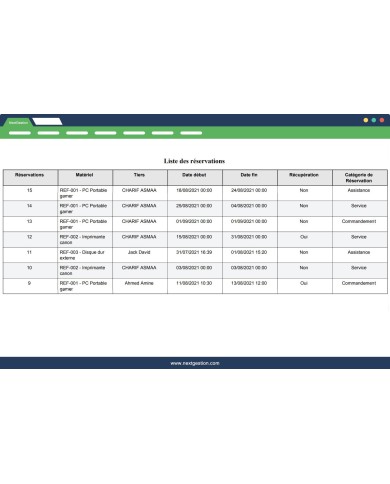This screenshot has width=390, height=484.
Task: Click the yellow window control dot
Action: point(366,120)
